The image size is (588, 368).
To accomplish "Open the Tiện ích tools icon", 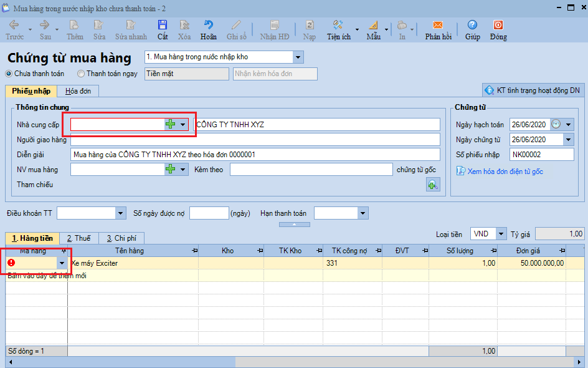I will [338, 25].
